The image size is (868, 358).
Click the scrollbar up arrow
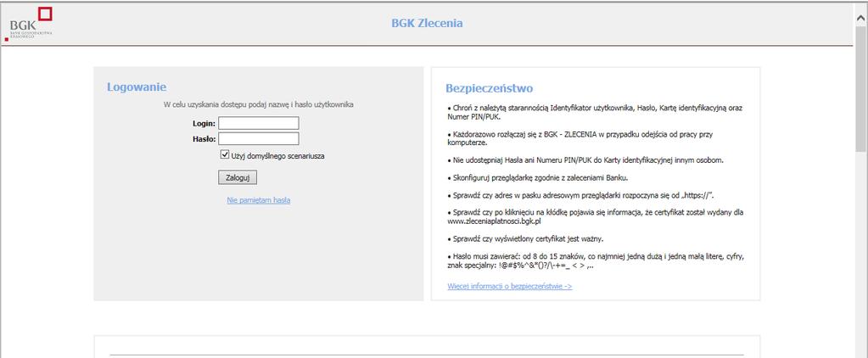click(x=861, y=19)
